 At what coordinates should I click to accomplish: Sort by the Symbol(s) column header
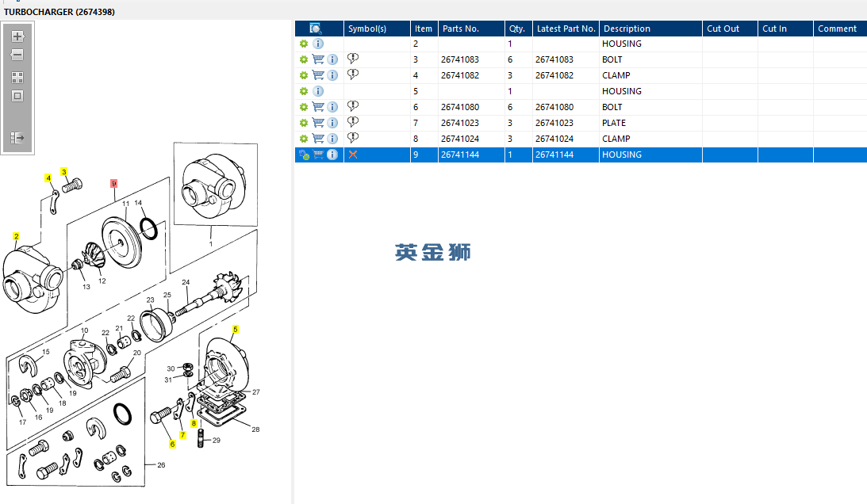tap(377, 29)
